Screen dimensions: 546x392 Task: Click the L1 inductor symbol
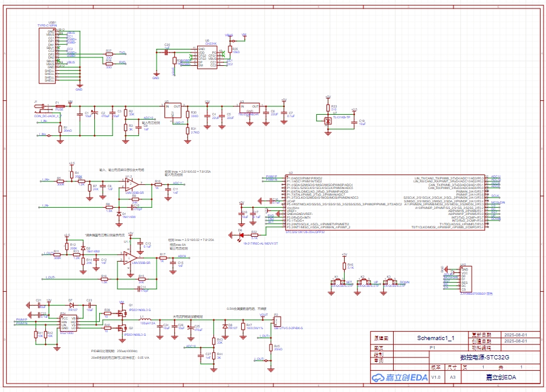(145, 320)
